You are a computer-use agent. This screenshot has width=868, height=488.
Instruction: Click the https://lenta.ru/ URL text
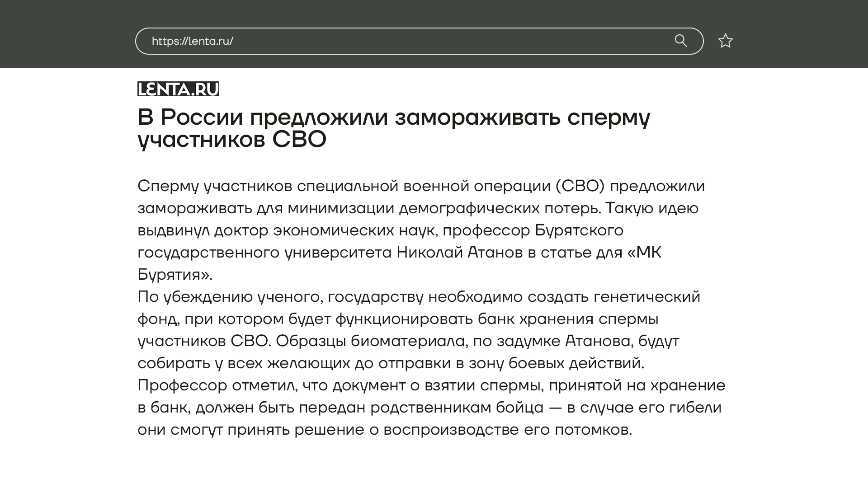193,41
